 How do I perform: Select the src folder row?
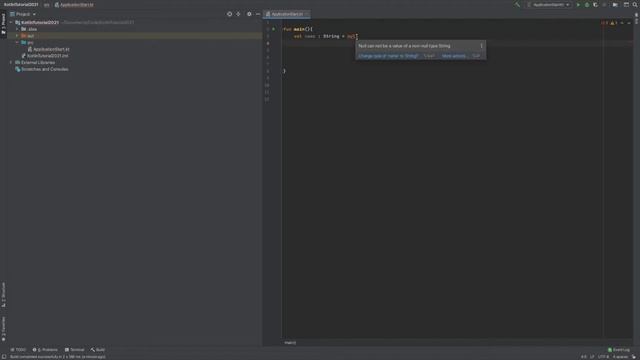[x=135, y=42]
